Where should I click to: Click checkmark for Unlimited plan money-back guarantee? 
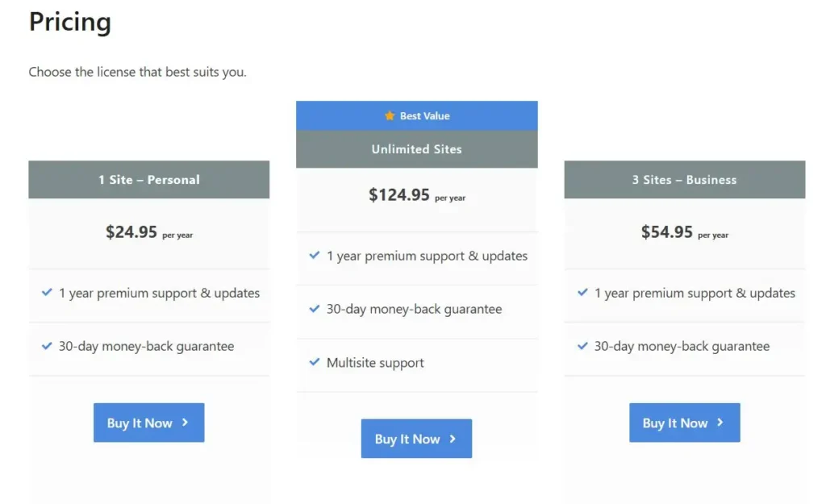pyautogui.click(x=315, y=309)
